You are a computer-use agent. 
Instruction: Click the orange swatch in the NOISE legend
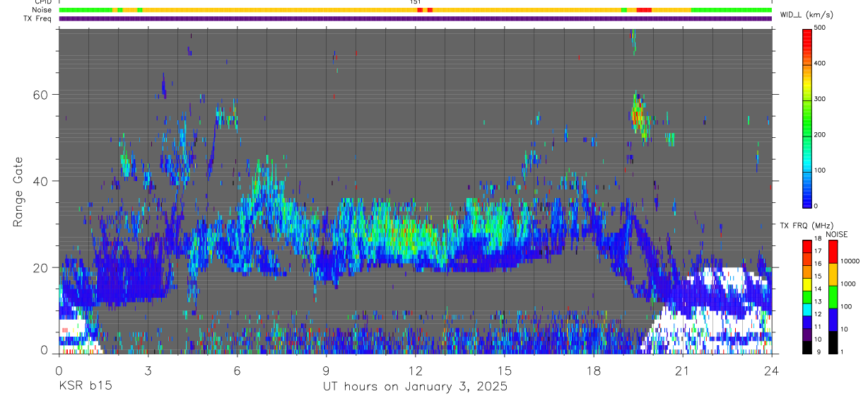tap(832, 274)
